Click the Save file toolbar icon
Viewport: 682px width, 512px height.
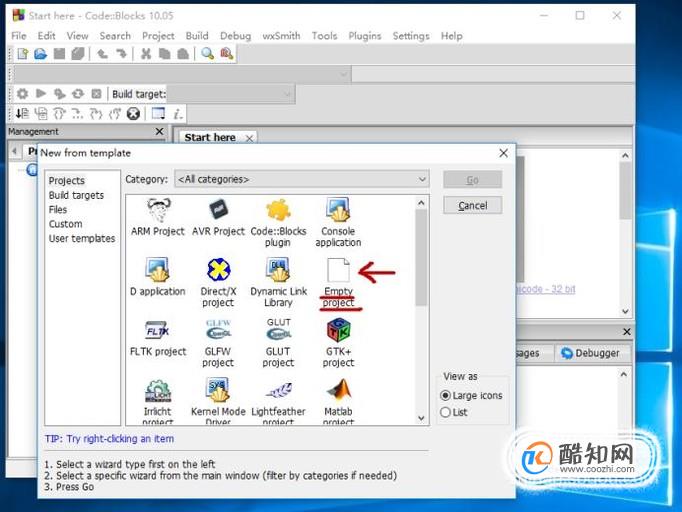click(59, 54)
